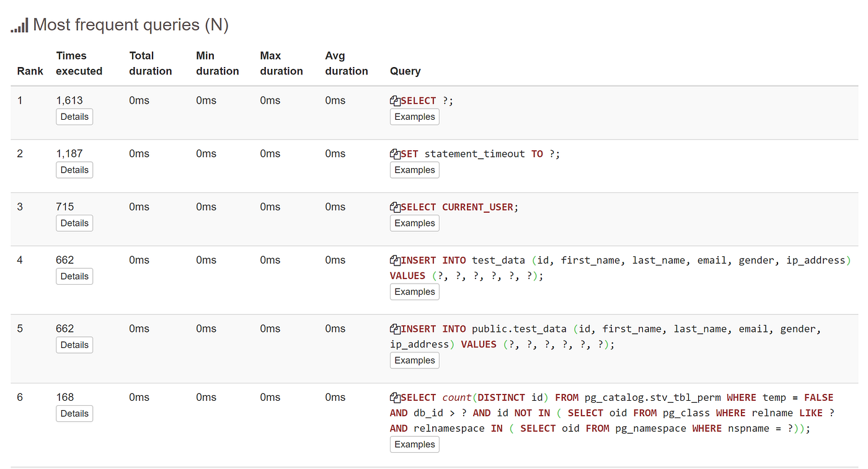Click the SELECT ?; query text

tap(427, 100)
